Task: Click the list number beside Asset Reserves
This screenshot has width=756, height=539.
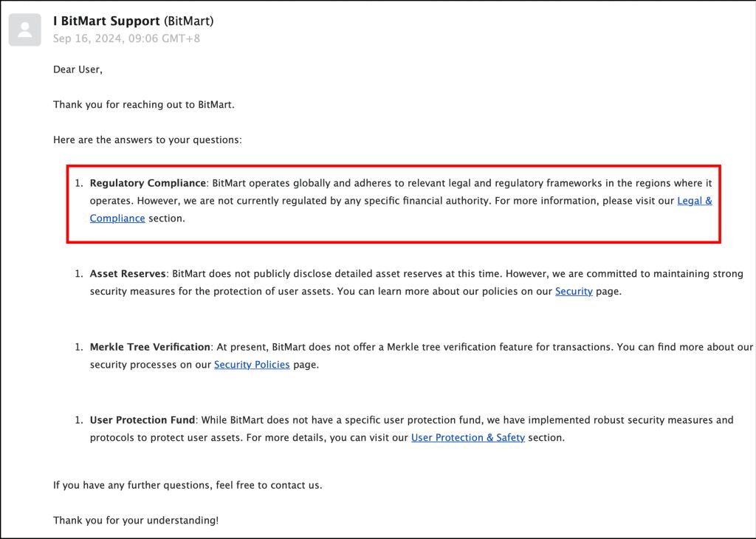Action: [79, 274]
